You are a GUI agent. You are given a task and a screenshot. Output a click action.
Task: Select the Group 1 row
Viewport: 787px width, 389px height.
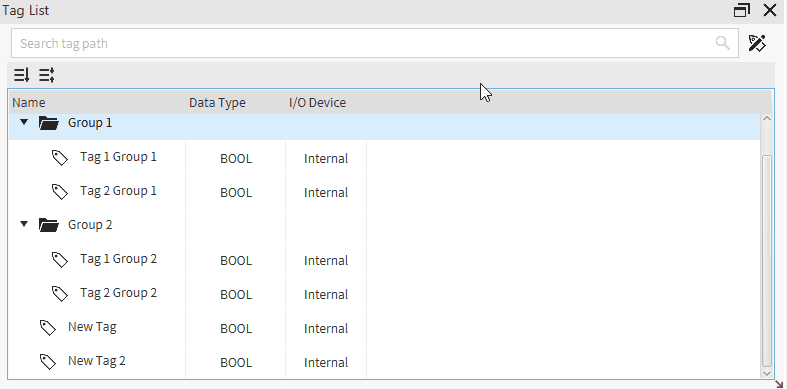(x=384, y=127)
